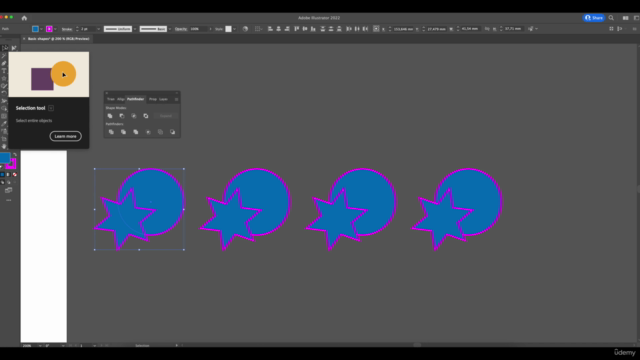Select the Magic Wand tool
Screen dimensions: 640x360
(x=4, y=56)
